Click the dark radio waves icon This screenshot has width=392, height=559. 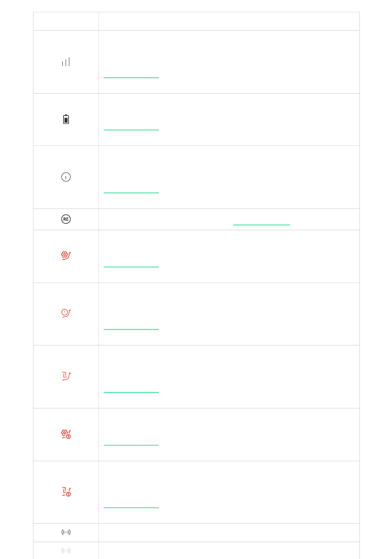[x=66, y=532]
